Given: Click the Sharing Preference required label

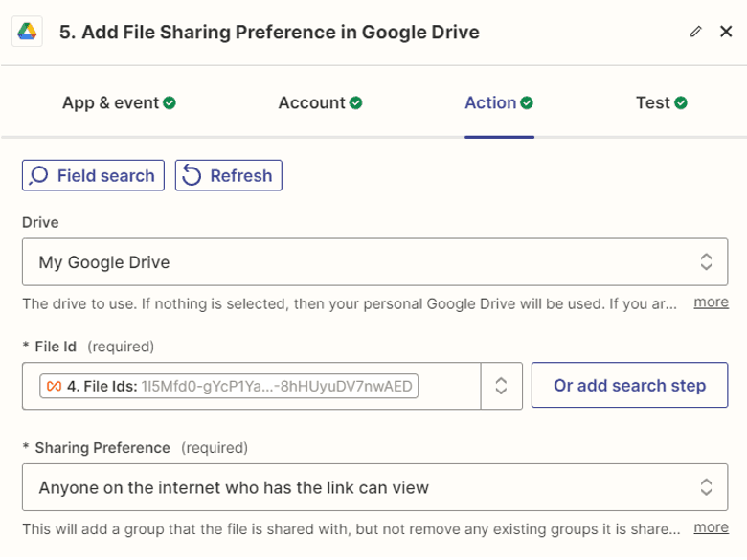Looking at the screenshot, I should tap(135, 448).
